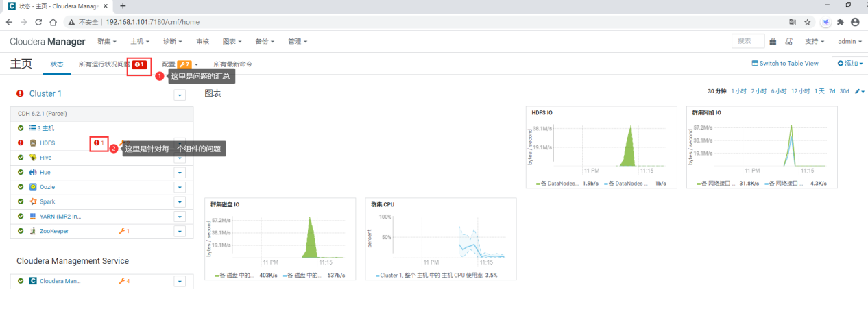
Task: Open the 主机 menu in navbar
Action: (x=140, y=41)
